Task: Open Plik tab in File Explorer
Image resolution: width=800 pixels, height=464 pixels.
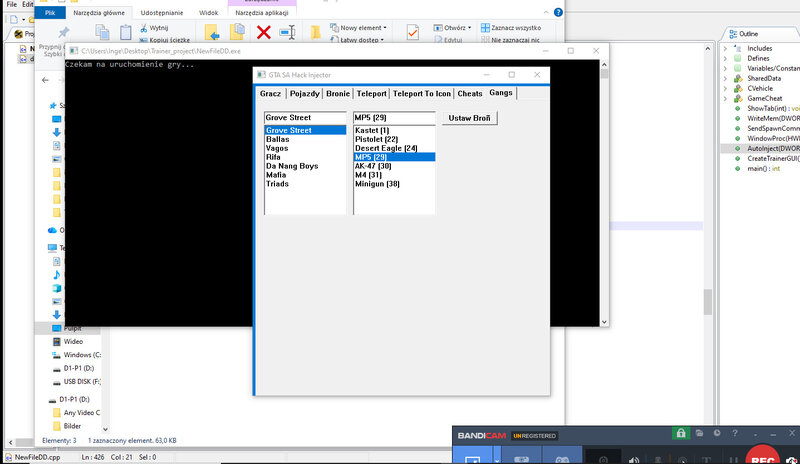Action: [50, 13]
